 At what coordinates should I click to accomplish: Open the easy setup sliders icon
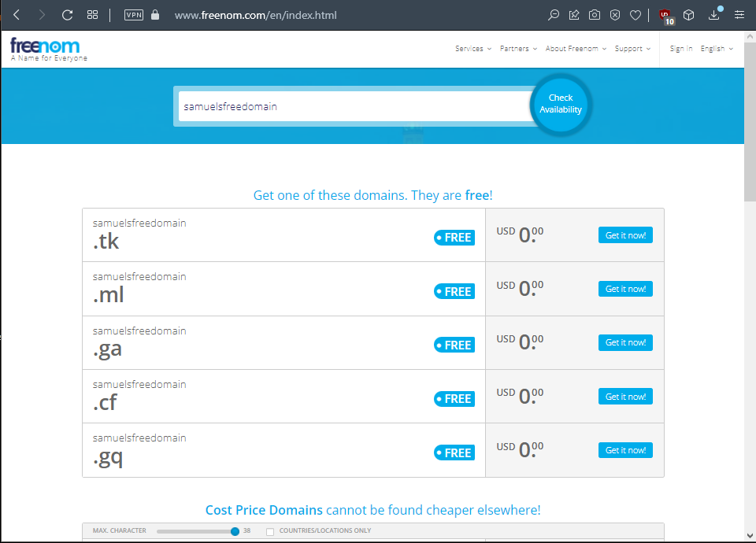pos(739,15)
